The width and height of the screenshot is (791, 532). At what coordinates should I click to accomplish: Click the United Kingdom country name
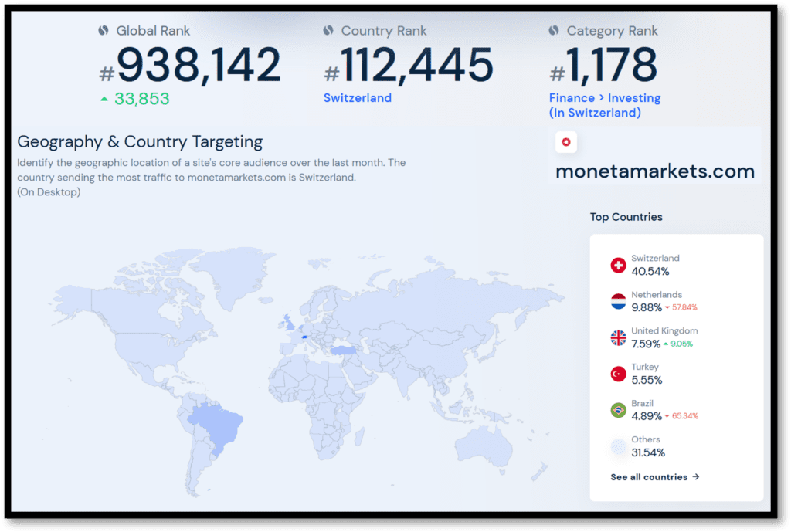(x=664, y=330)
